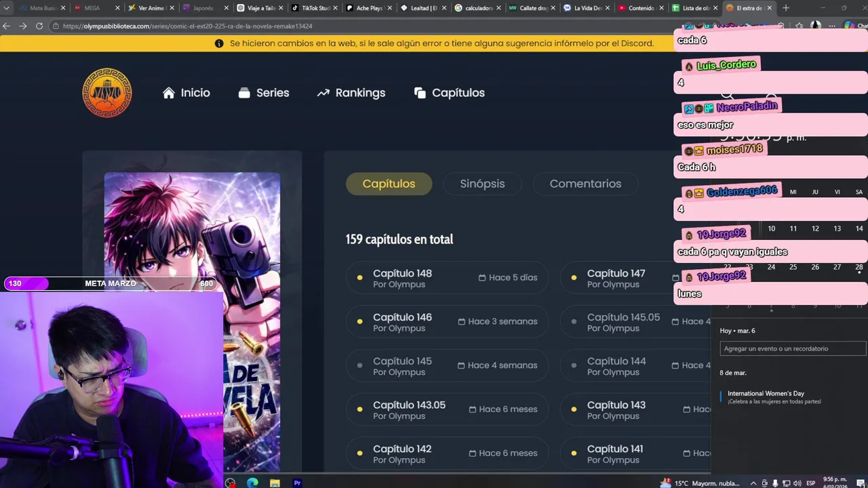The width and height of the screenshot is (868, 488).
Task: Show hidden tray icons chevron
Action: coord(753,483)
